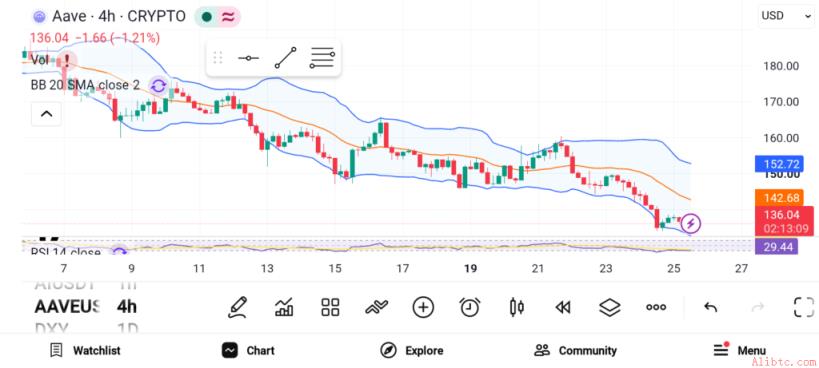Open the indicators chart icon

(284, 307)
